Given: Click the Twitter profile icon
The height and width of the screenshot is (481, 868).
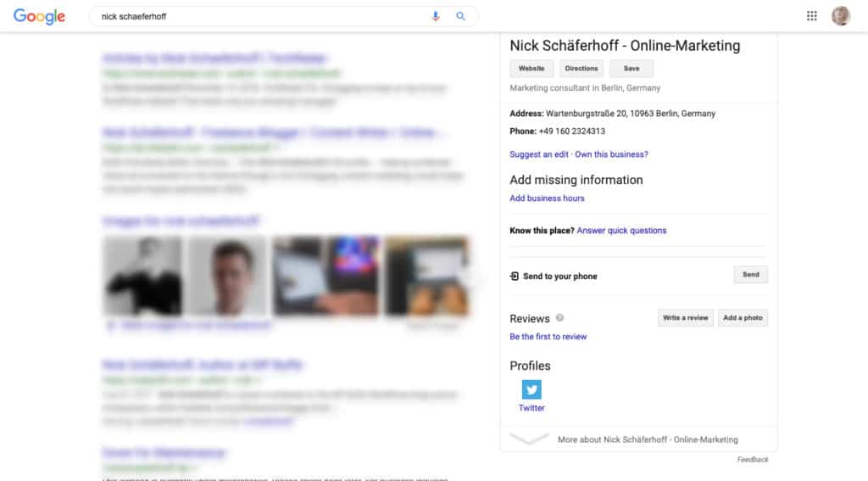Looking at the screenshot, I should point(531,389).
